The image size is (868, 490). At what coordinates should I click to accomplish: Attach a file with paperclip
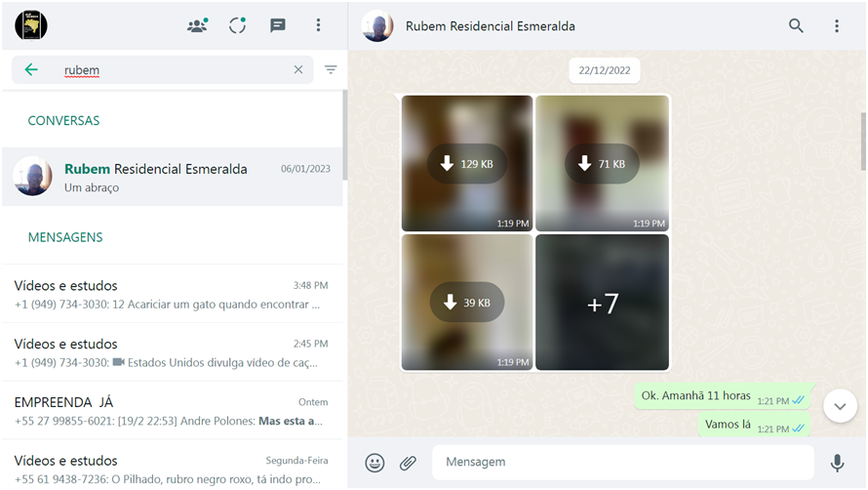408,463
